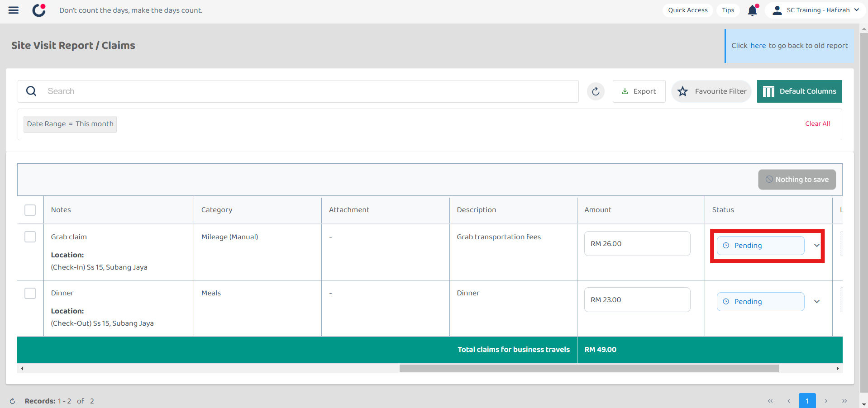Click the Grab claim note text
This screenshot has width=868, height=408.
click(69, 237)
